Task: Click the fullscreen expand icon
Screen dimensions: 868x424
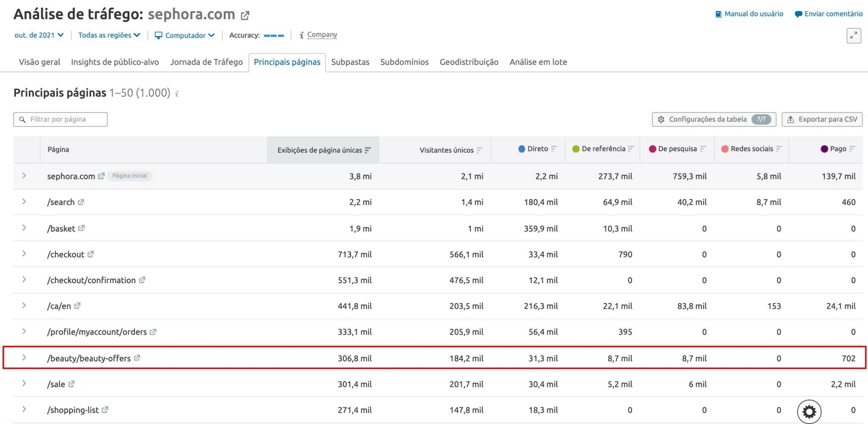Action: pos(853,36)
